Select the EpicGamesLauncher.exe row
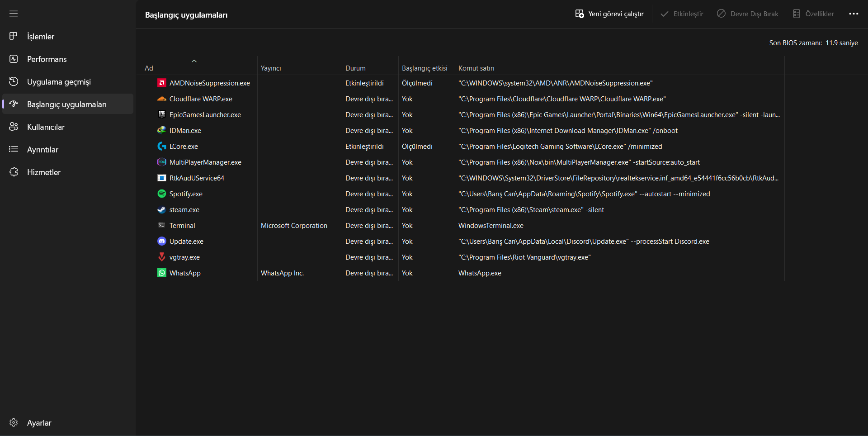The height and width of the screenshot is (436, 868). 205,114
